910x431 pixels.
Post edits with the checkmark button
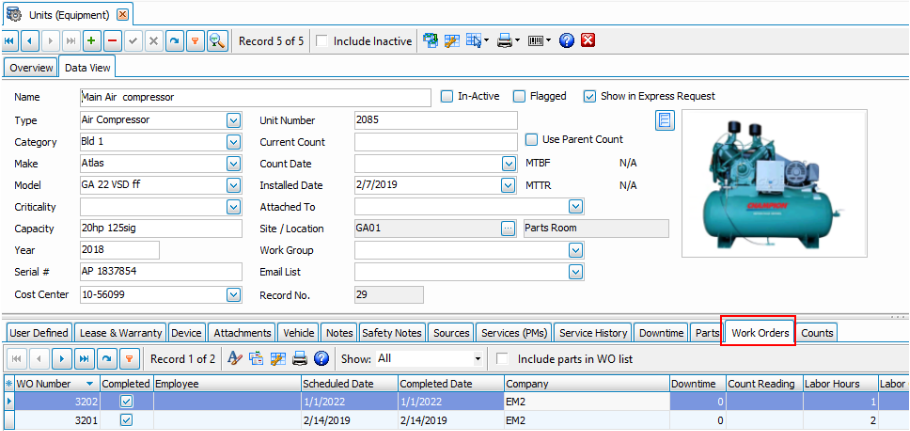(x=133, y=41)
